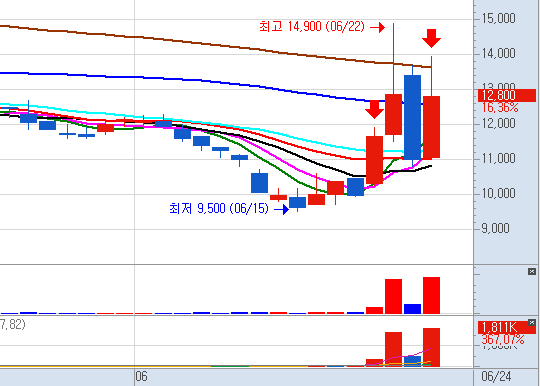The image size is (540, 386).
Task: Click the 9,000 price axis label
Action: 495,228
